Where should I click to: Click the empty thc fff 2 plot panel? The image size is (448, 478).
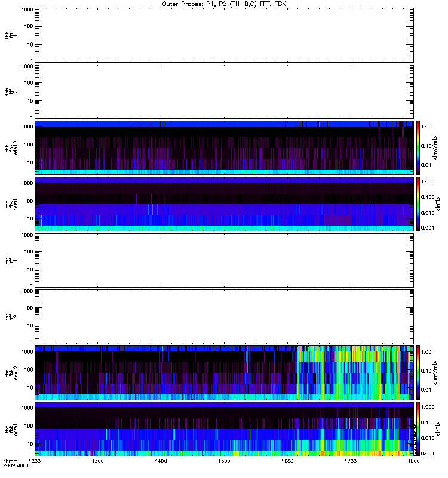pyautogui.click(x=224, y=317)
